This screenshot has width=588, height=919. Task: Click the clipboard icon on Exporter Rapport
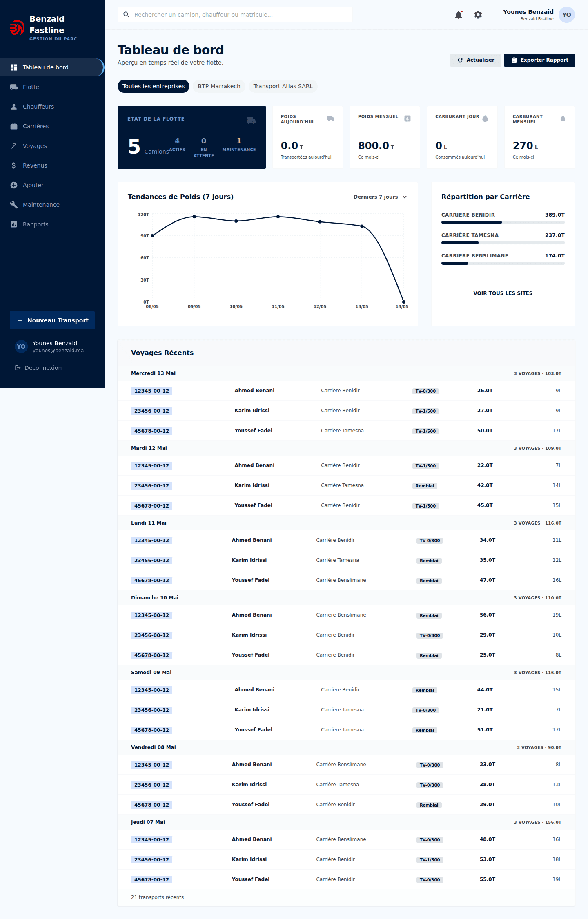pos(514,60)
